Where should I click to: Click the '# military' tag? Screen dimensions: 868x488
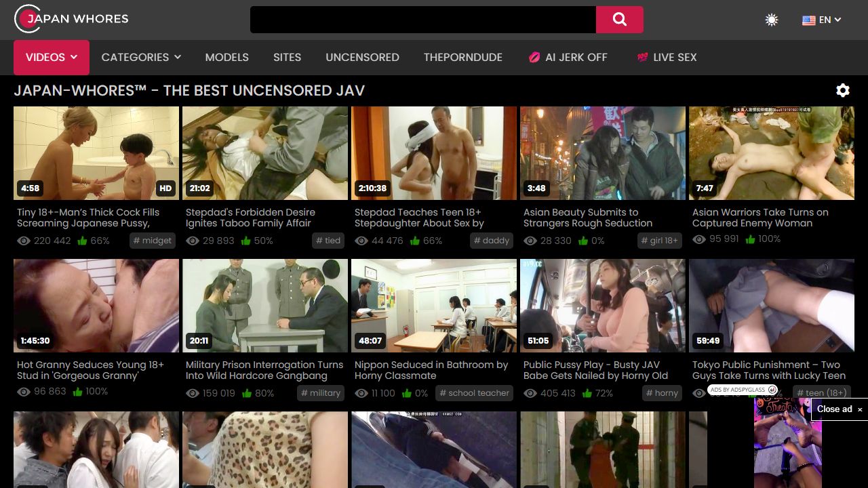(321, 393)
